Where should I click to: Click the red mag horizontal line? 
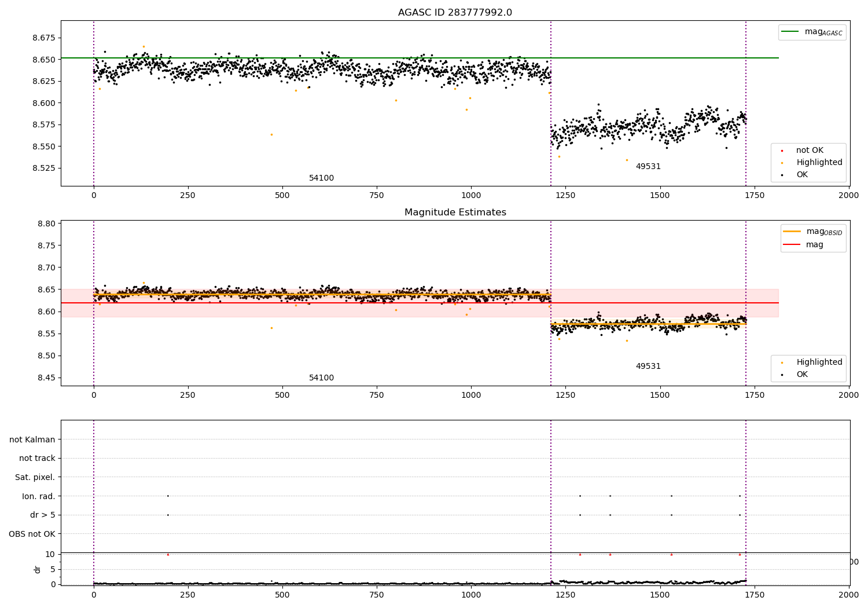pos(420,303)
